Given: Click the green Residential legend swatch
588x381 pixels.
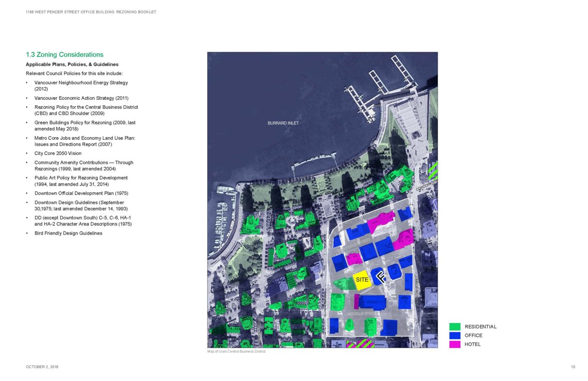Looking at the screenshot, I should [455, 327].
